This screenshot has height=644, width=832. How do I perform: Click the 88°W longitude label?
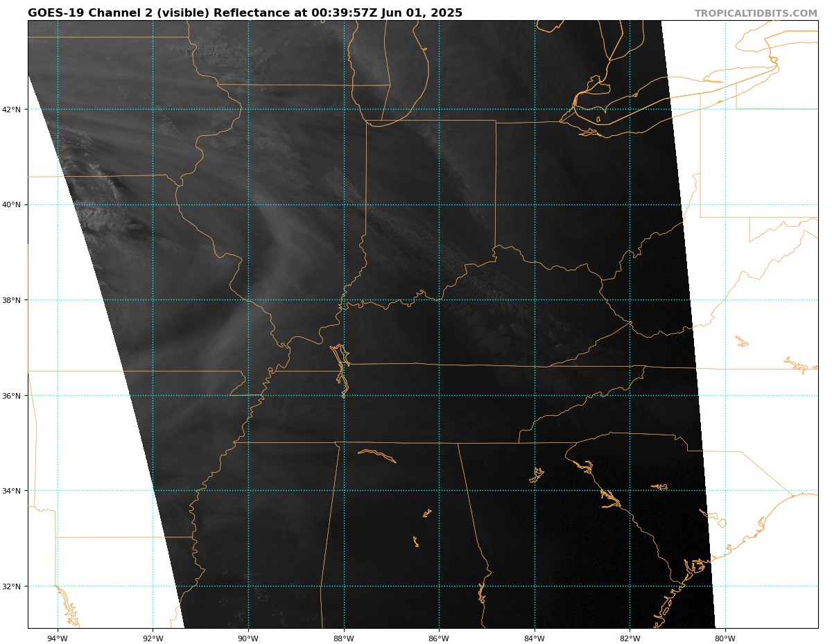[x=344, y=638]
